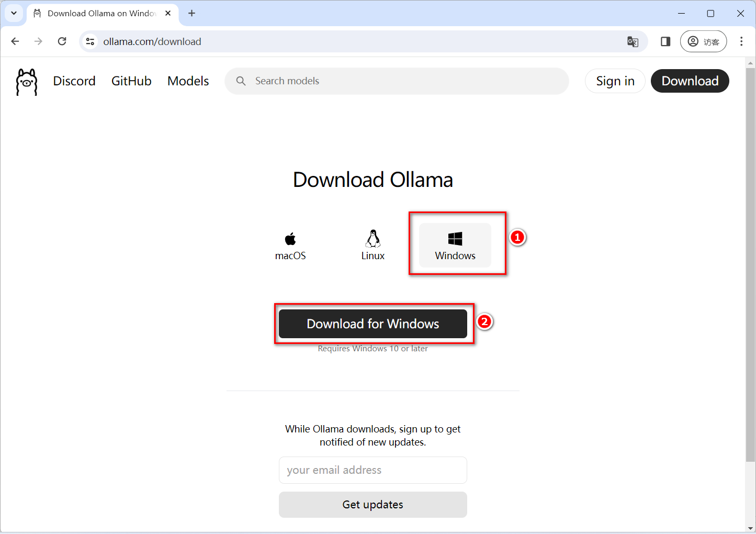
Task: Open the GitHub link
Action: point(131,81)
